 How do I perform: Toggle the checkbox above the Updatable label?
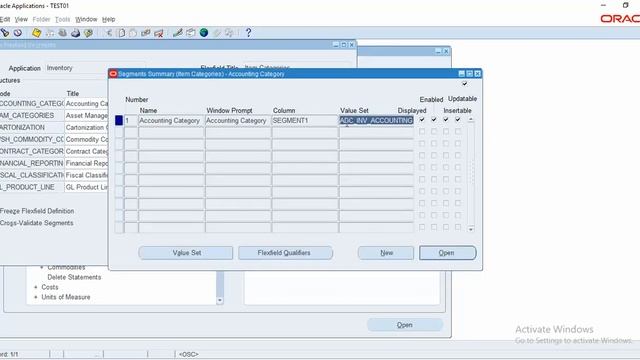[464, 84]
